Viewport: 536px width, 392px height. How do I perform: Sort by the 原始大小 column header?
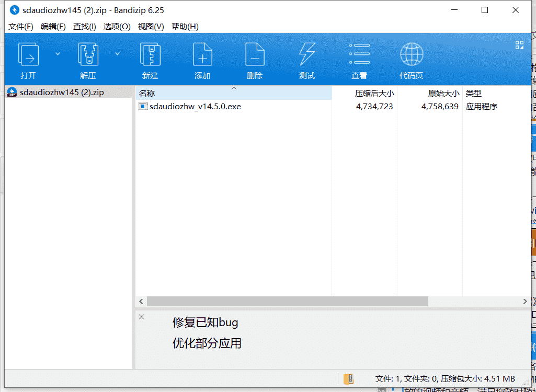click(x=430, y=93)
